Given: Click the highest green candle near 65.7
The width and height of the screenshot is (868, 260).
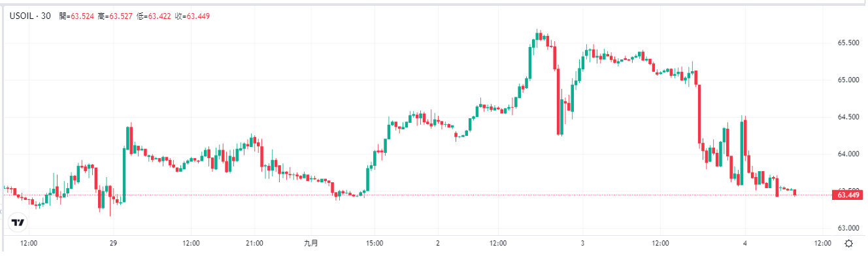Looking at the screenshot, I should (x=538, y=37).
